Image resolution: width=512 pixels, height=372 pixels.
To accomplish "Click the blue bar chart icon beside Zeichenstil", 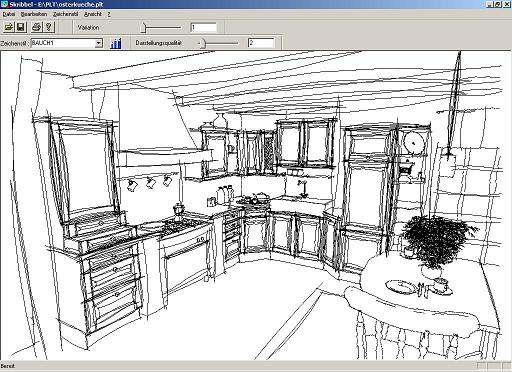I will pos(116,43).
